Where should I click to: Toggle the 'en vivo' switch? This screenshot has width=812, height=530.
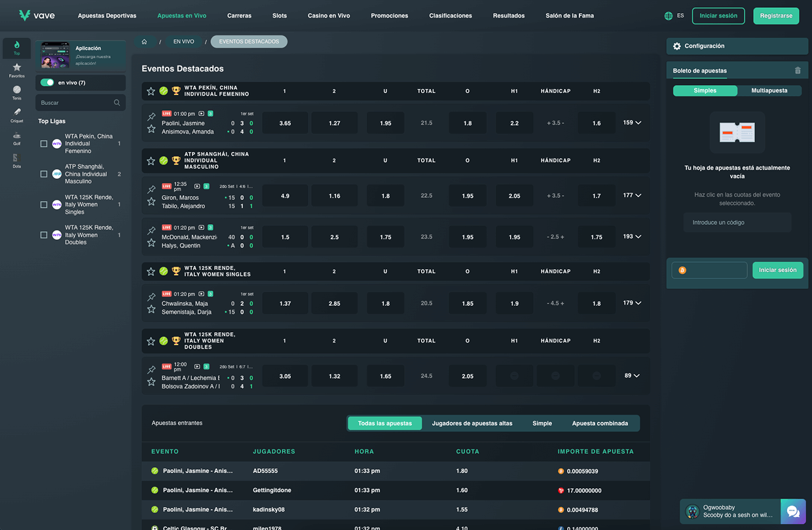coord(47,83)
